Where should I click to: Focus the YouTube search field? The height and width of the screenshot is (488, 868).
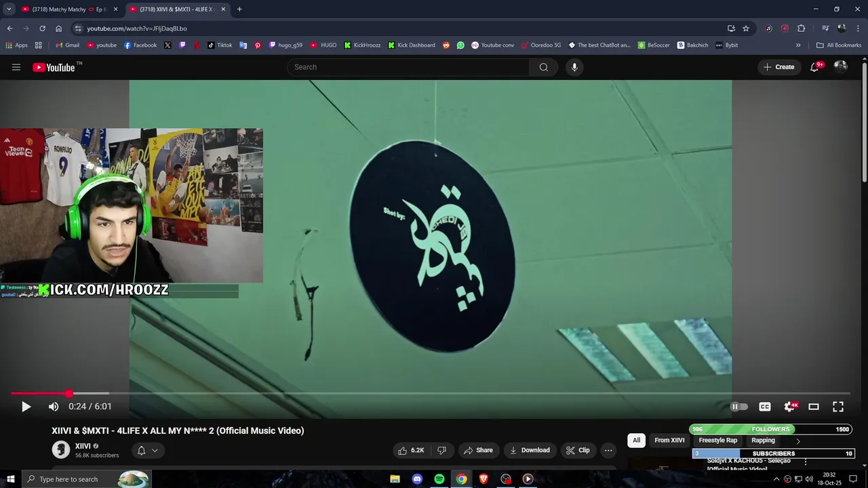click(x=408, y=67)
